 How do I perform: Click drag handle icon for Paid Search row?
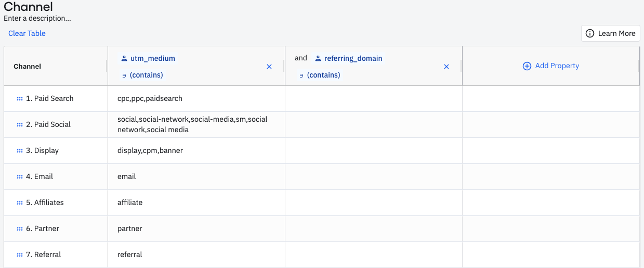20,99
